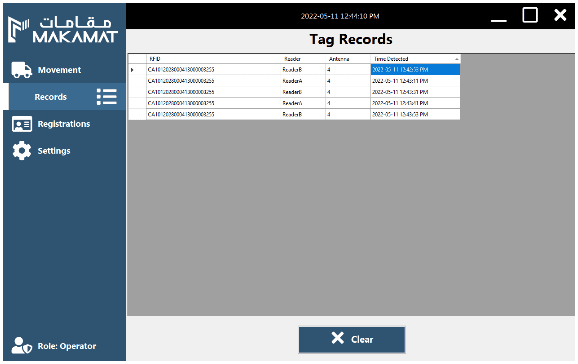Viewport: 578px width, 364px height.
Task: Sort by Antenna column header
Action: coord(348,59)
